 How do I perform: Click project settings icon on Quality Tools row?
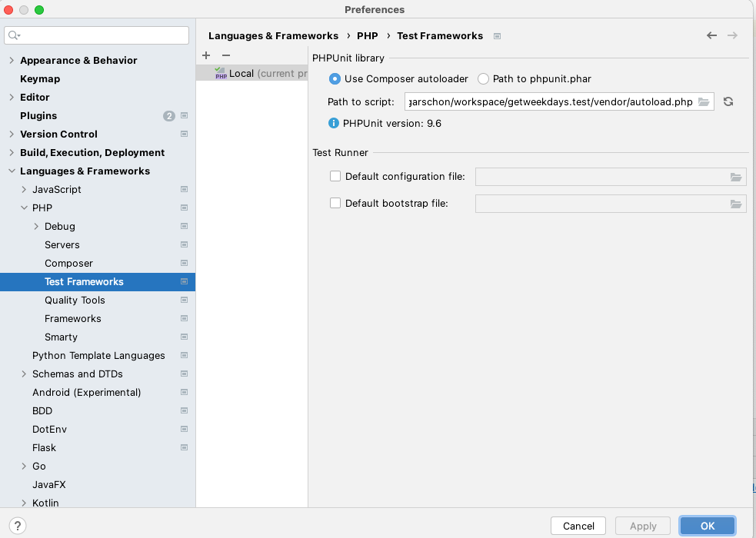point(184,300)
